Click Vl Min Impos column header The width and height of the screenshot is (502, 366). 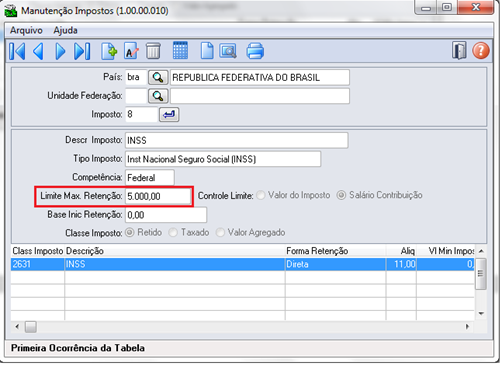pos(446,251)
